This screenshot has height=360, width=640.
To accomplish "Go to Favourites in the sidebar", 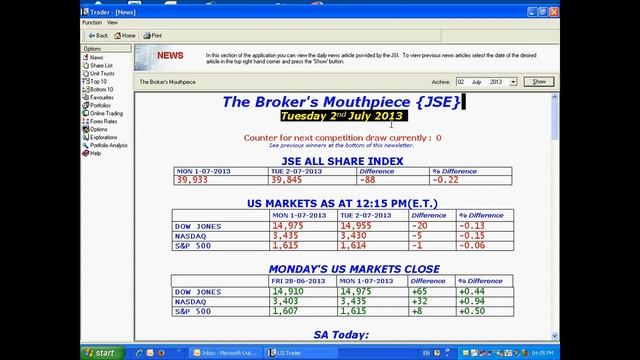I will pos(98,97).
